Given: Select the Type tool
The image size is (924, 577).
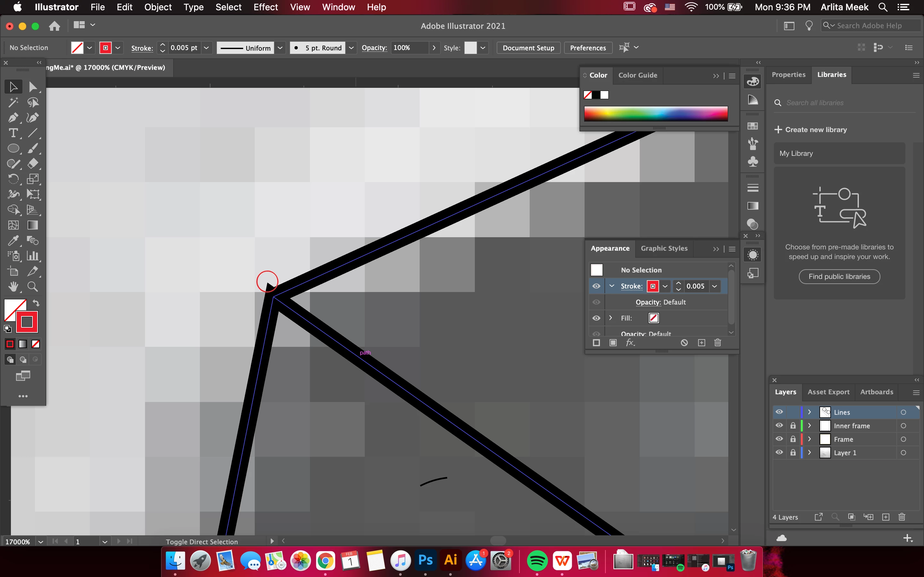Looking at the screenshot, I should click(x=13, y=133).
